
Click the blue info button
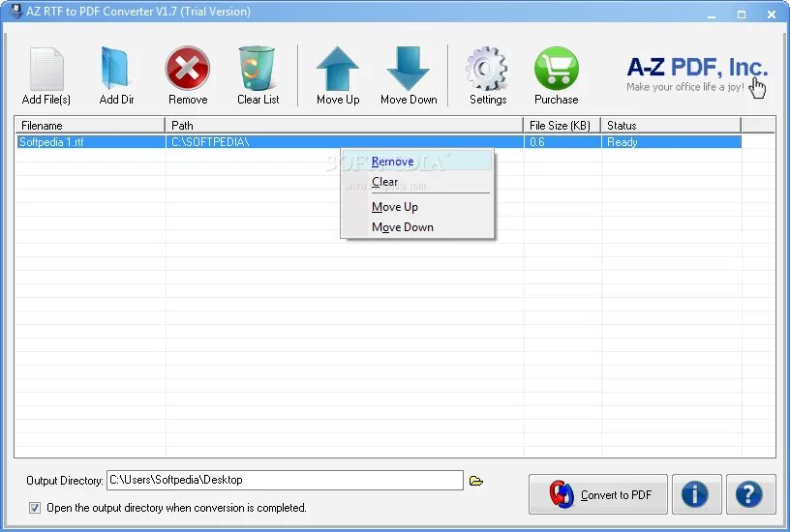click(x=697, y=494)
